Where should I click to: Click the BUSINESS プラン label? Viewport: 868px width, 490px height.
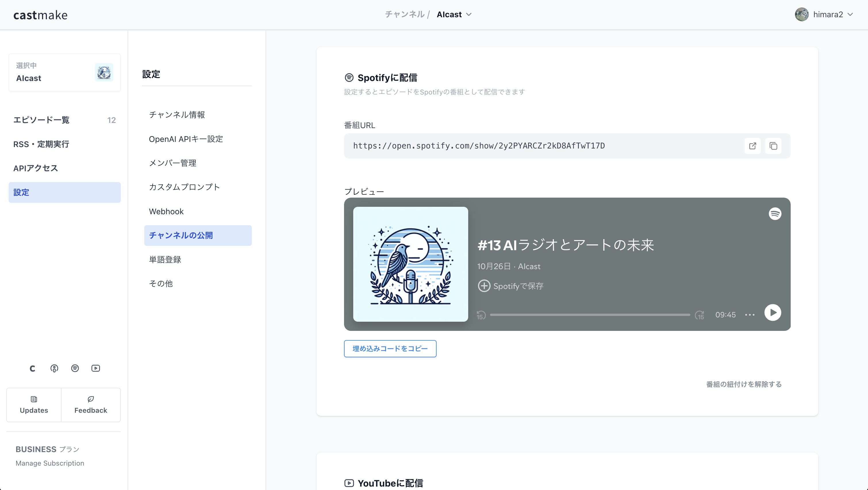pyautogui.click(x=47, y=449)
